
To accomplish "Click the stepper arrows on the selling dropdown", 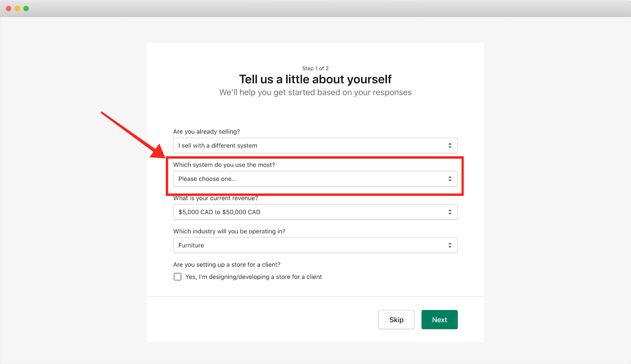I will point(450,145).
